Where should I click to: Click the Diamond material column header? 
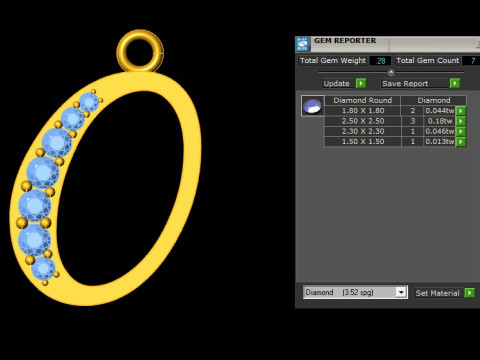tap(434, 100)
